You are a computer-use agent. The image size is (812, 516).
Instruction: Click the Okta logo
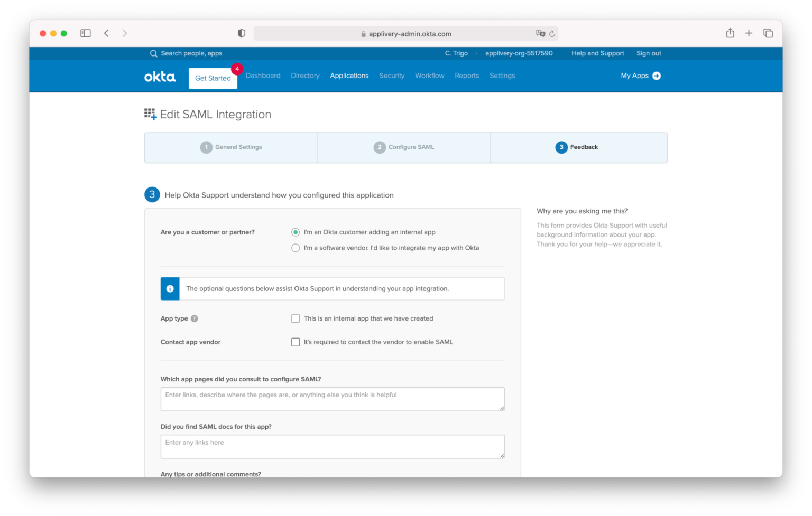[x=160, y=76]
